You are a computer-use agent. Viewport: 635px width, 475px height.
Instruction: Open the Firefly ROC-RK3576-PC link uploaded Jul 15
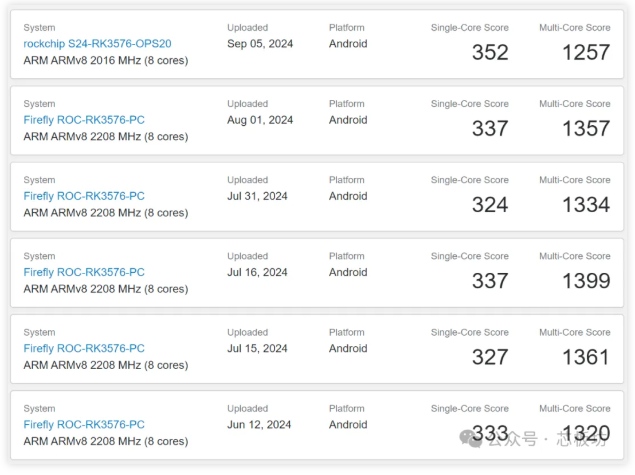84,348
